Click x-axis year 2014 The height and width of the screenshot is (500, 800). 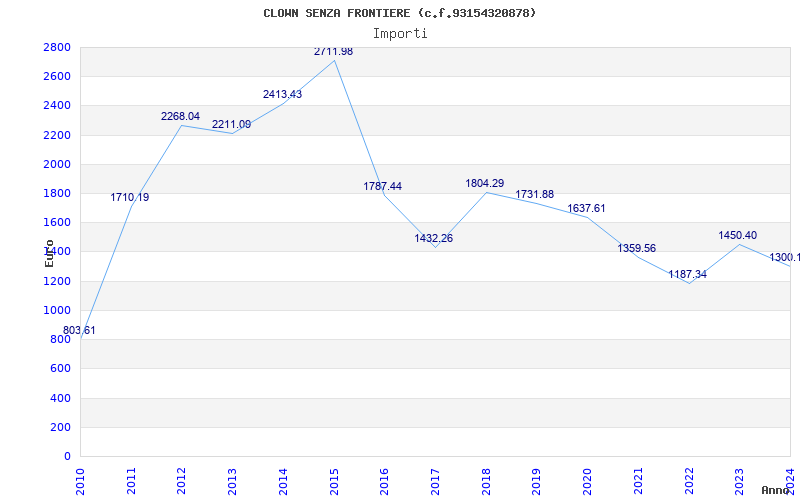283,482
